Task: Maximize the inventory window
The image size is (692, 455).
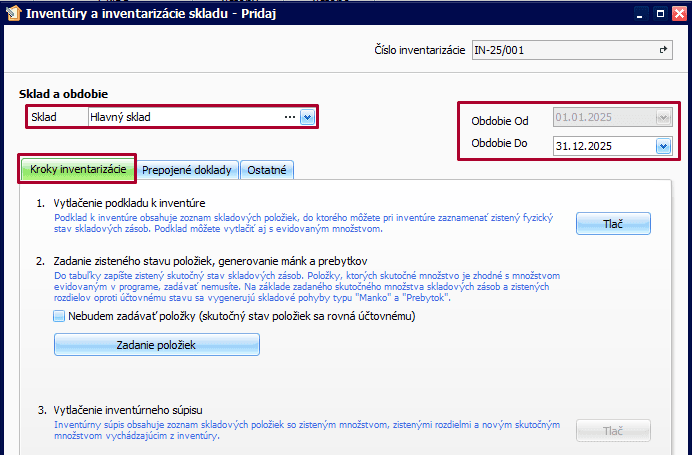Action: (x=659, y=15)
